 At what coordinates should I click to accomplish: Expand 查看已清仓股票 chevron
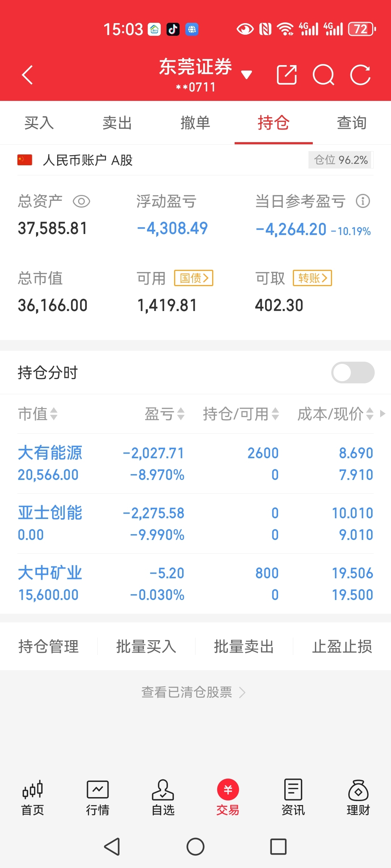pyautogui.click(x=242, y=692)
